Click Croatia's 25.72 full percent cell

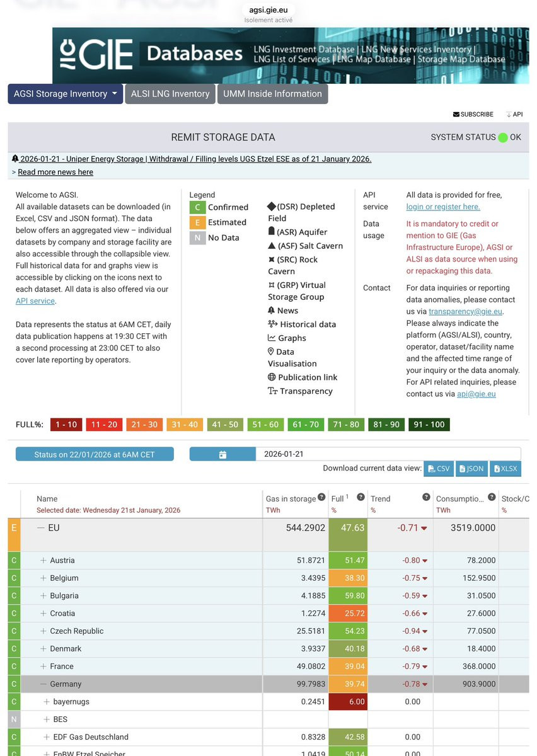(x=347, y=614)
